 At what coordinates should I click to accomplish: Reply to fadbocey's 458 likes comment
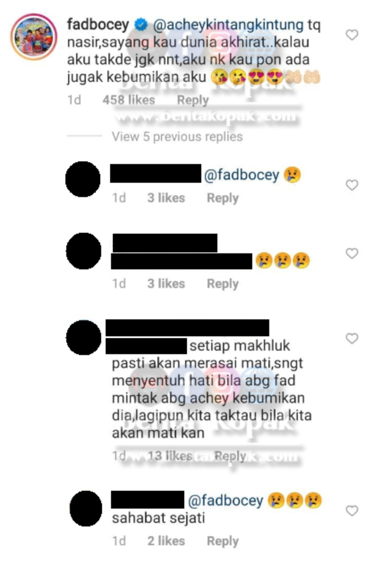click(193, 100)
